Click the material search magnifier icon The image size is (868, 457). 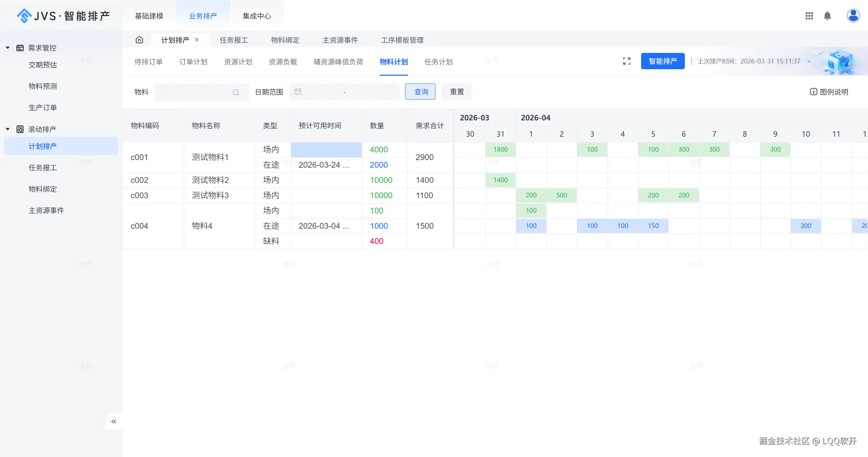(236, 92)
